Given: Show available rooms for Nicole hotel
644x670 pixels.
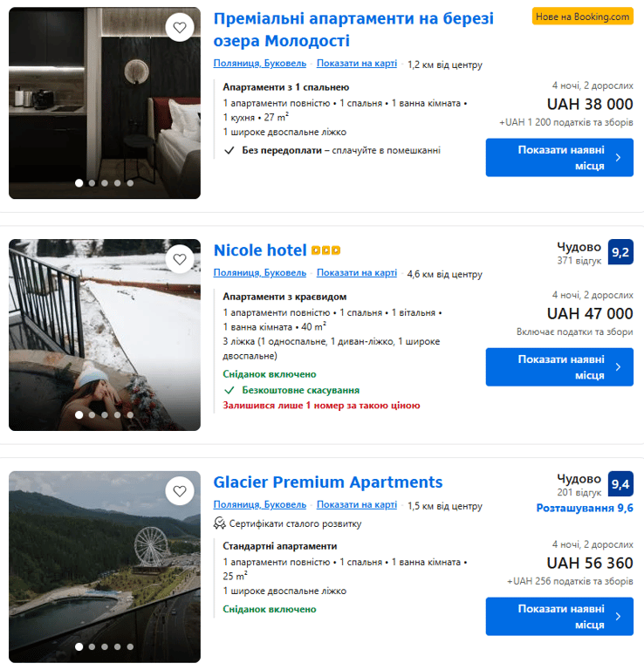Looking at the screenshot, I should 559,367.
